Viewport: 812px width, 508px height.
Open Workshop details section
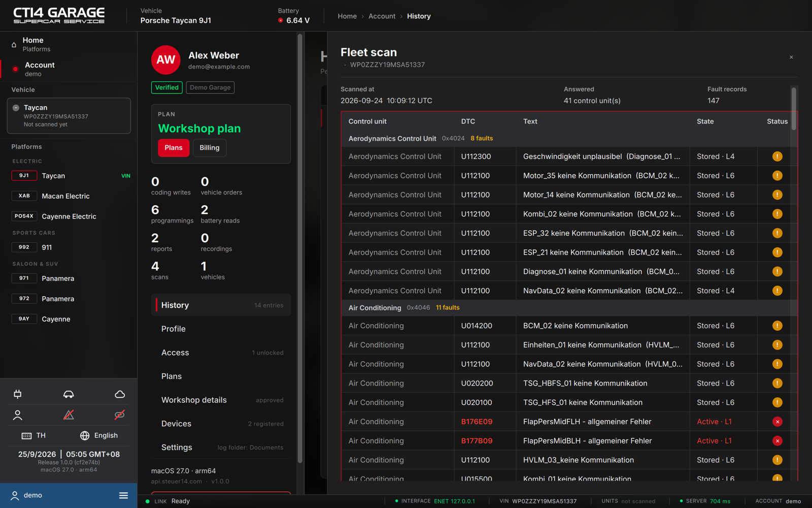[x=221, y=400]
